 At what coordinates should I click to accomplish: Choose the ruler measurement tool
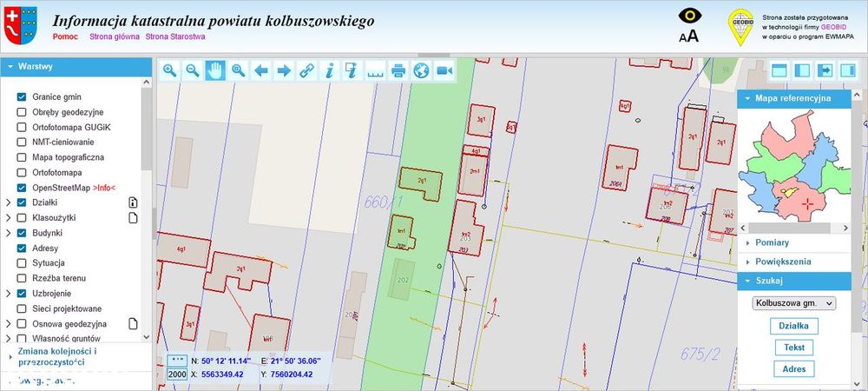pos(375,70)
